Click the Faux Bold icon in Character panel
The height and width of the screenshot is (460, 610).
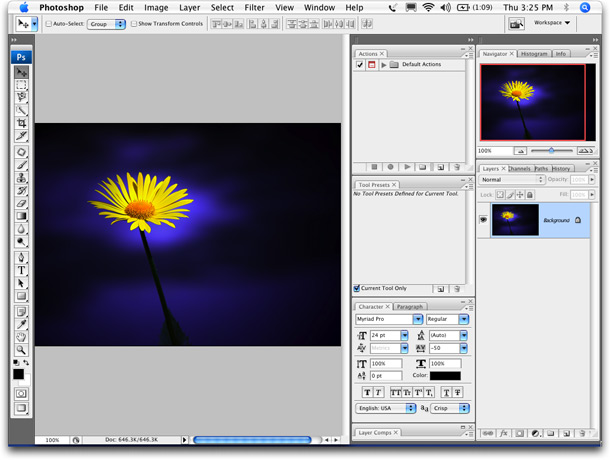coord(367,392)
